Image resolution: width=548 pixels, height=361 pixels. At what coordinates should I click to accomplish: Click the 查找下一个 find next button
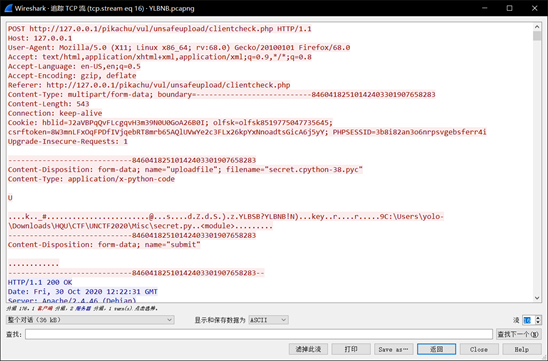[518, 334]
